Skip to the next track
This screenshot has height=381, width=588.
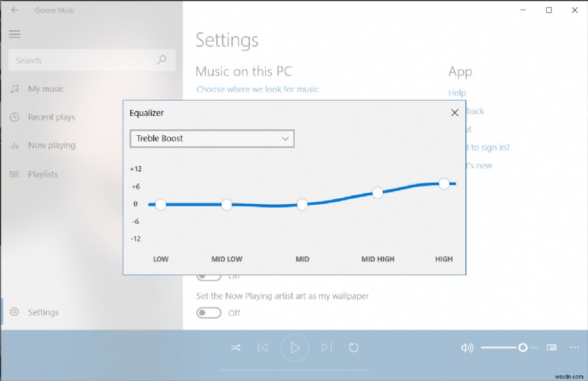coord(326,348)
